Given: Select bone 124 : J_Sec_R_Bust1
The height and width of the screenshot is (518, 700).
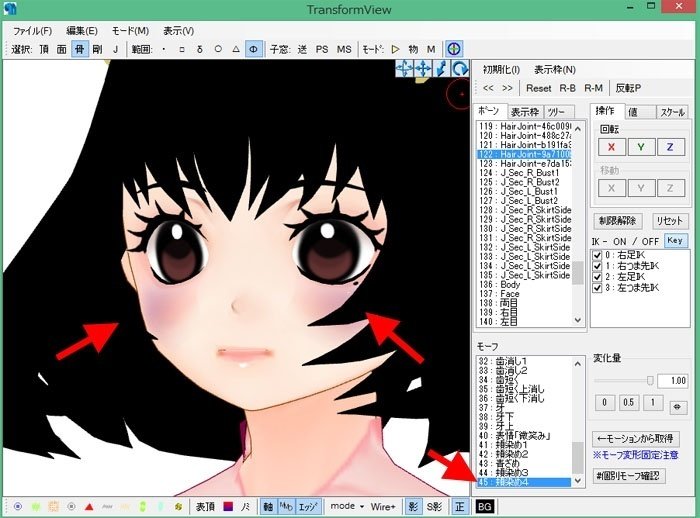Looking at the screenshot, I should coord(524,173).
